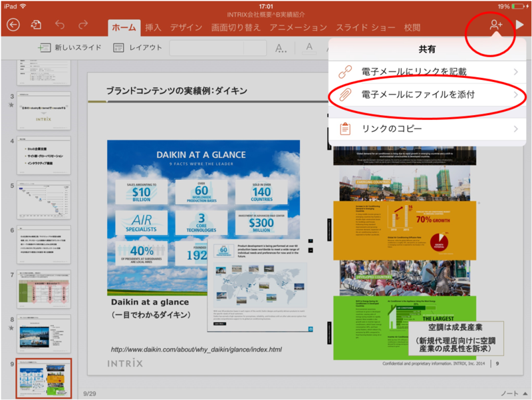532x400 pixels.
Task: Choose 電子メールにリンクを記載
Action: (x=428, y=72)
